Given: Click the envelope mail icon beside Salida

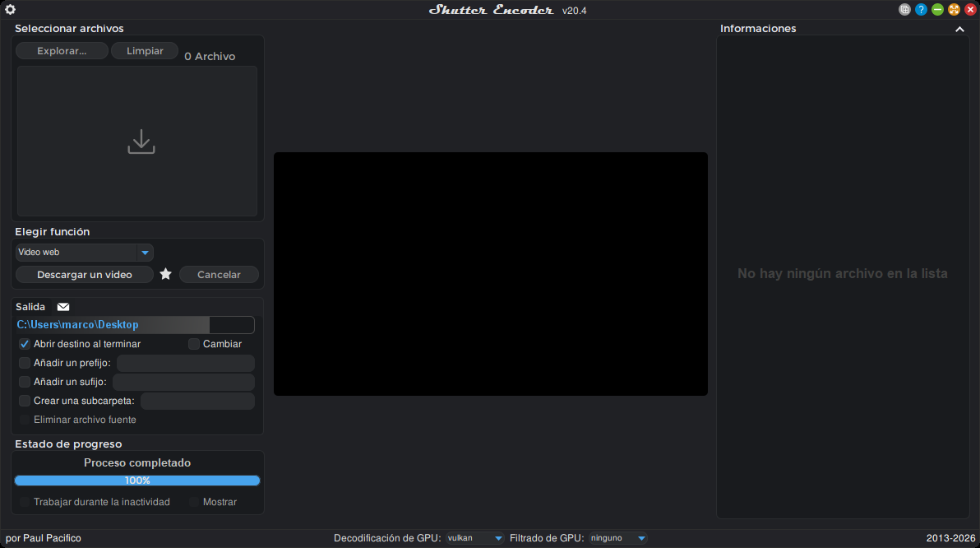Looking at the screenshot, I should [x=63, y=307].
